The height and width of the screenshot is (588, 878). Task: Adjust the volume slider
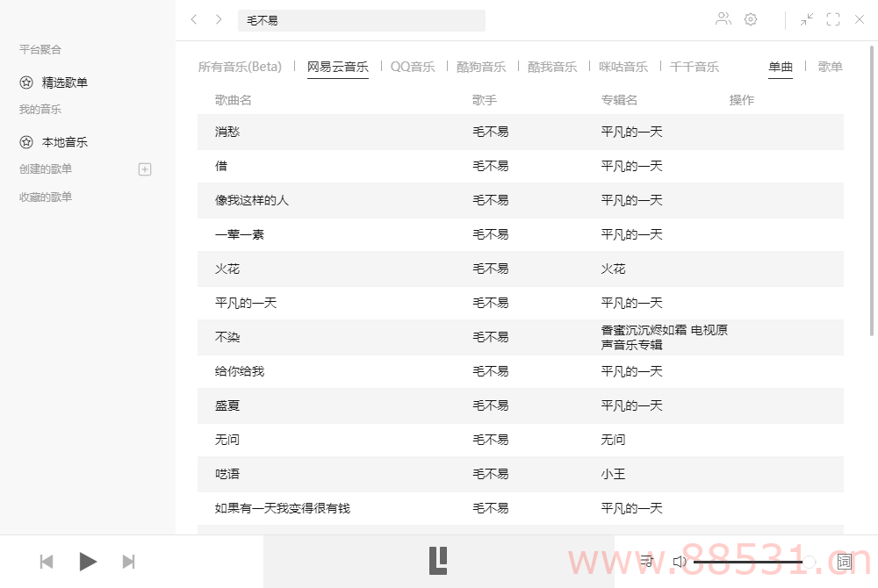pos(753,562)
